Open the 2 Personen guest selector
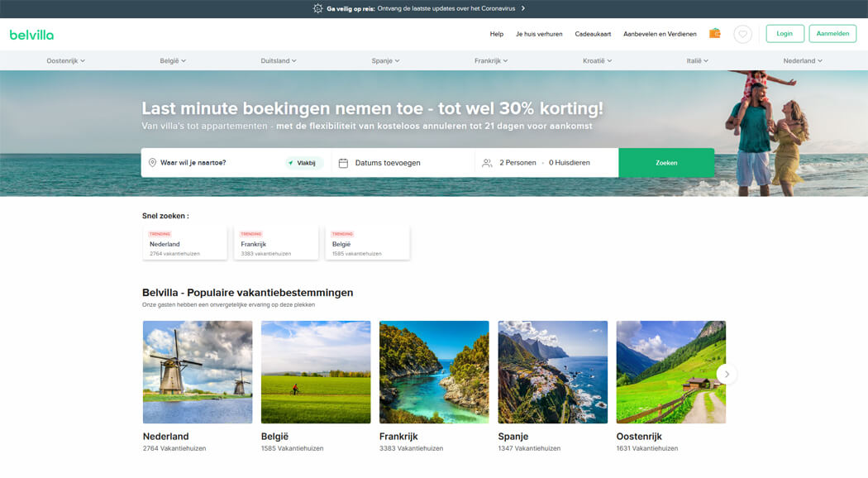 click(x=517, y=163)
